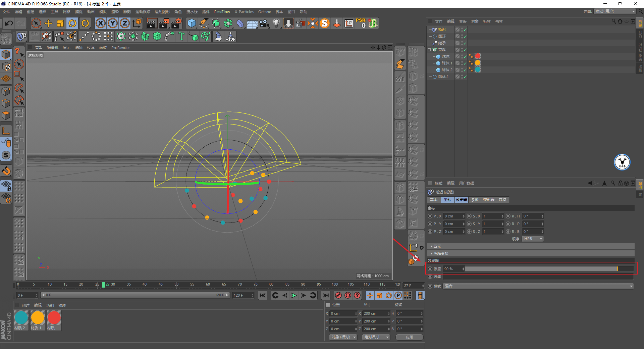Open the RealFlow menu

point(222,12)
